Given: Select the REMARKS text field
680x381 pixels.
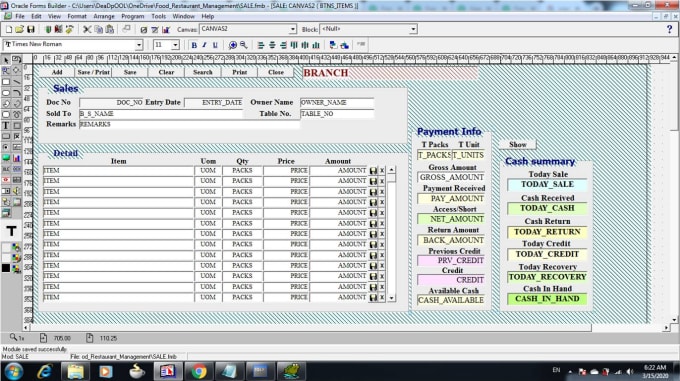Looking at the screenshot, I should pyautogui.click(x=190, y=124).
